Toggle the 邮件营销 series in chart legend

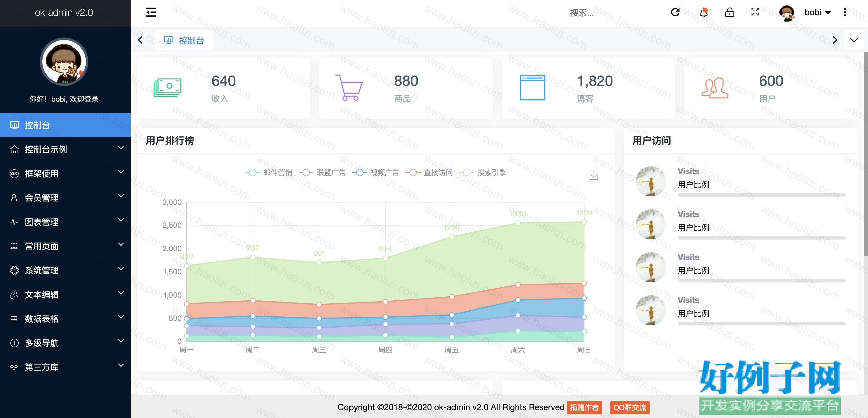pyautogui.click(x=269, y=173)
